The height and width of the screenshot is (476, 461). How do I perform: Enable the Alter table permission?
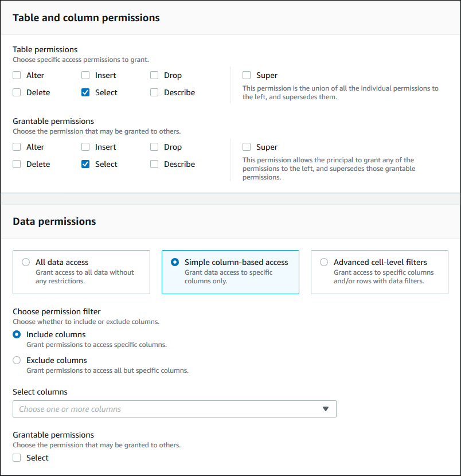point(17,75)
